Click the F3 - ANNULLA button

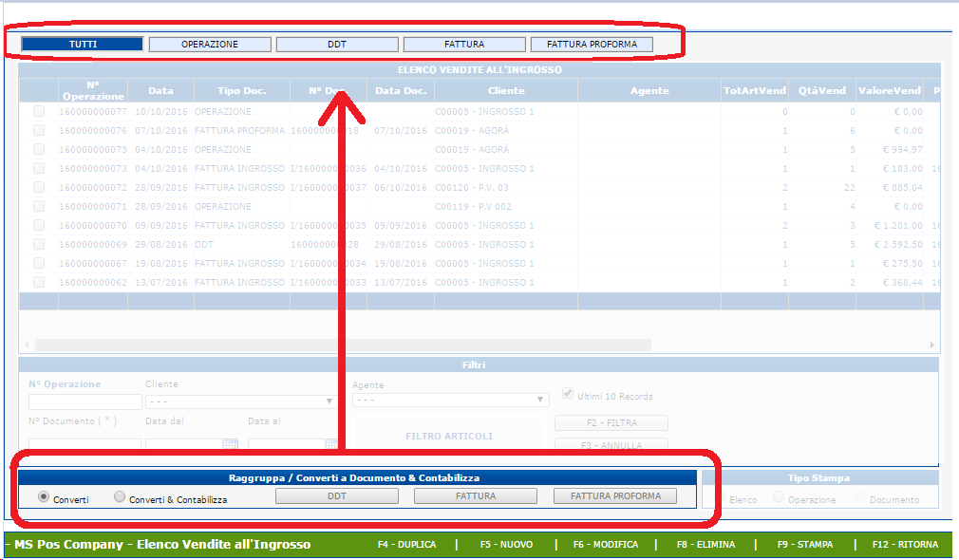pyautogui.click(x=611, y=444)
